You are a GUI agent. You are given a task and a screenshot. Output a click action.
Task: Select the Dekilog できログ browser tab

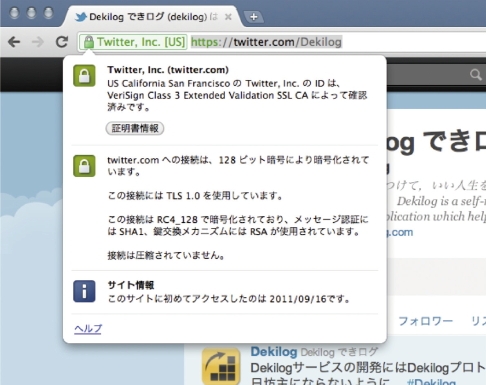pos(153,16)
